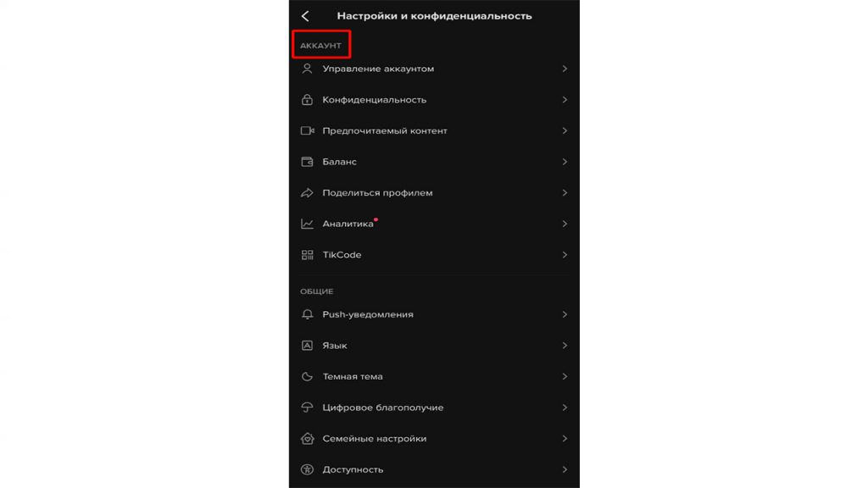Click the QR grid icon for TikCode
This screenshot has height=488, width=868.
point(307,254)
